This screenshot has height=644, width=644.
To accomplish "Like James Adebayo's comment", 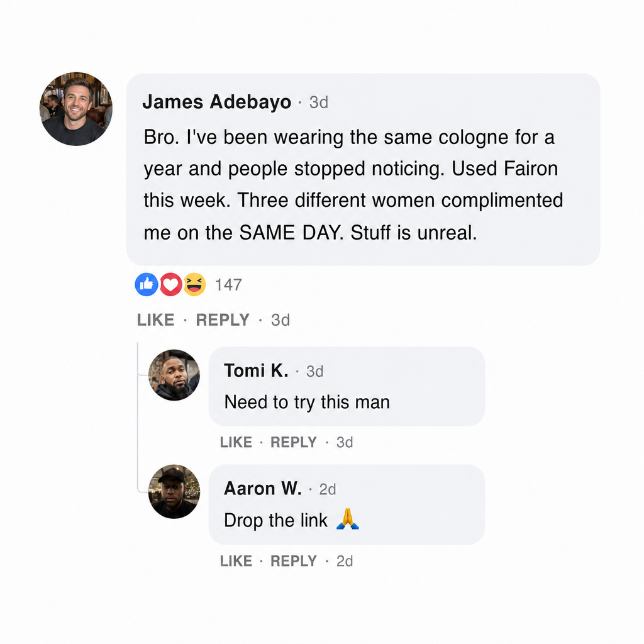I will pos(156,320).
